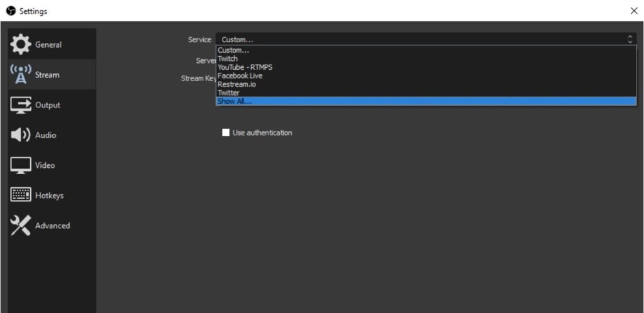Choose YouTube - RTMPS service
This screenshot has width=644, height=313.
click(x=426, y=67)
